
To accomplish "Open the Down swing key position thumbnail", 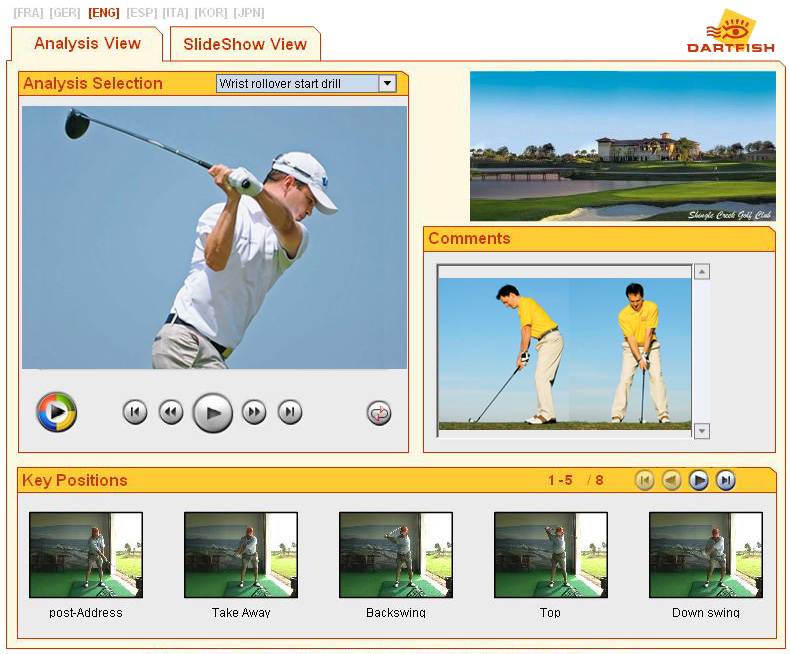I will [706, 555].
